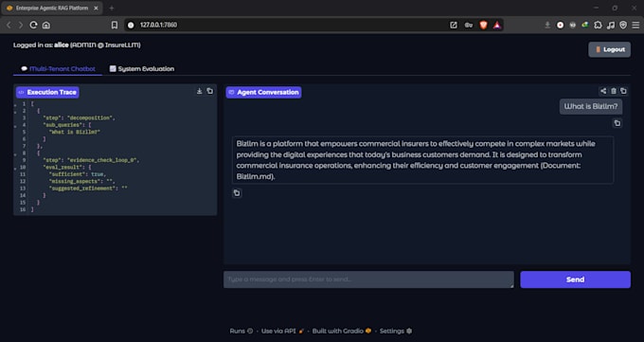Open the Settings footer link

396,331
